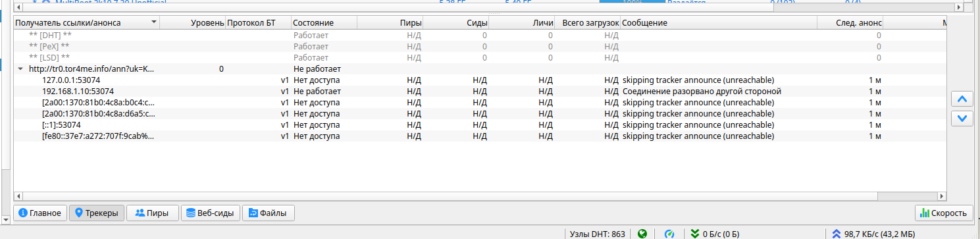Select the [fe80::37e7:a272:707f:9cab%... endpoint row

[x=480, y=136]
